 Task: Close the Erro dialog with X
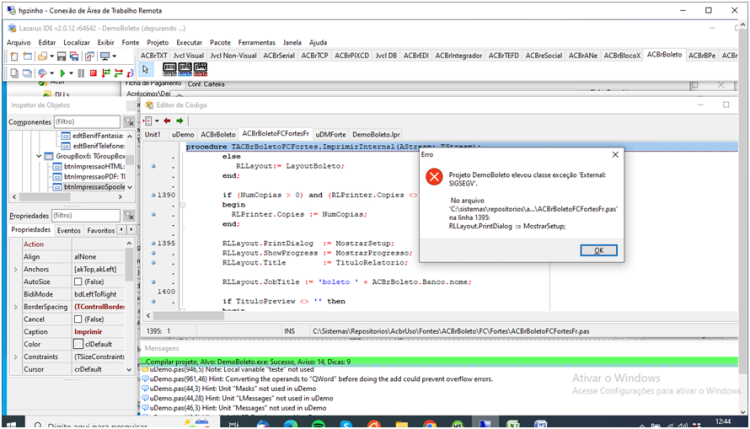tap(615, 154)
